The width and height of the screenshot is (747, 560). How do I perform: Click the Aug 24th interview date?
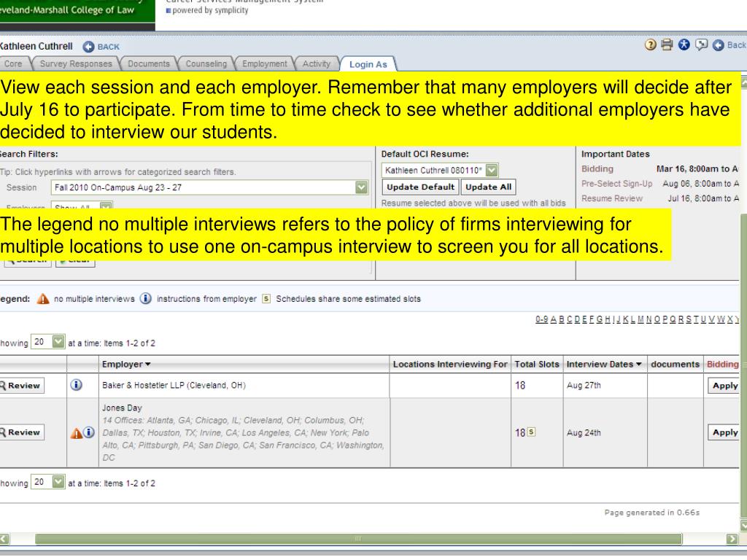584,432
